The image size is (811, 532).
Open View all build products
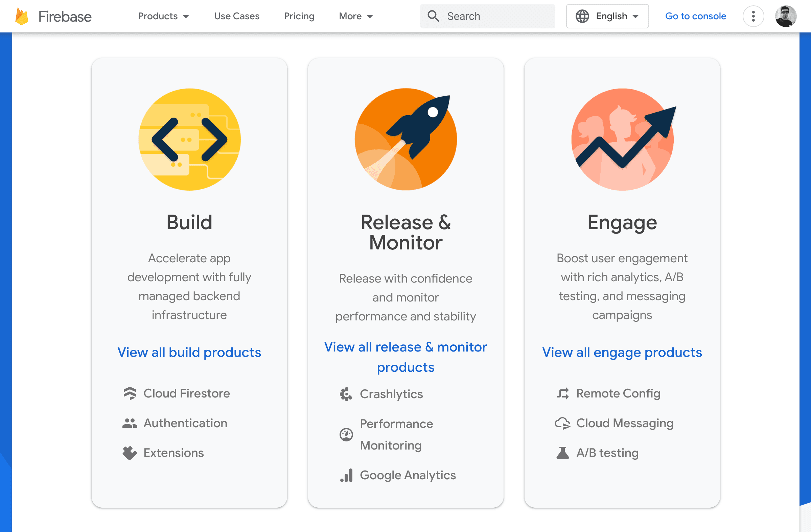[x=189, y=353]
